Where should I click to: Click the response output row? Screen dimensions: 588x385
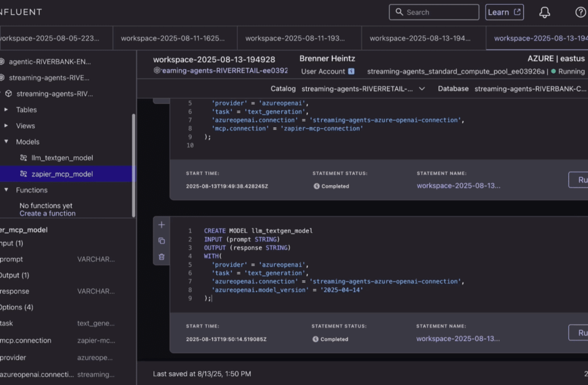57,291
